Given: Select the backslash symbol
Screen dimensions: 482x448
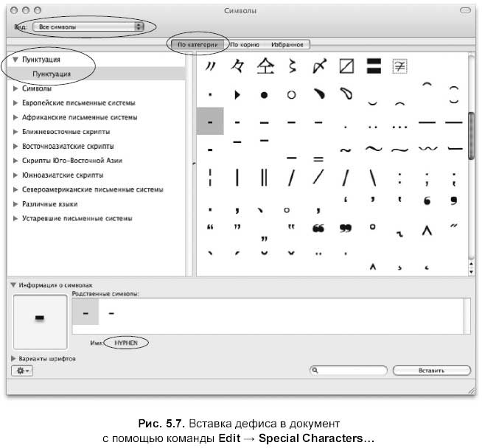Looking at the screenshot, I should pyautogui.click(x=373, y=178).
